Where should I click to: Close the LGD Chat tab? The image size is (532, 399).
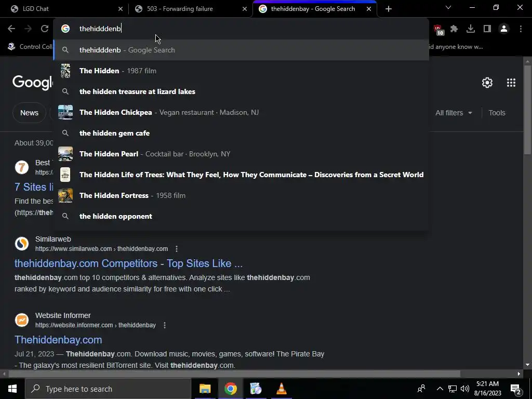point(121,9)
